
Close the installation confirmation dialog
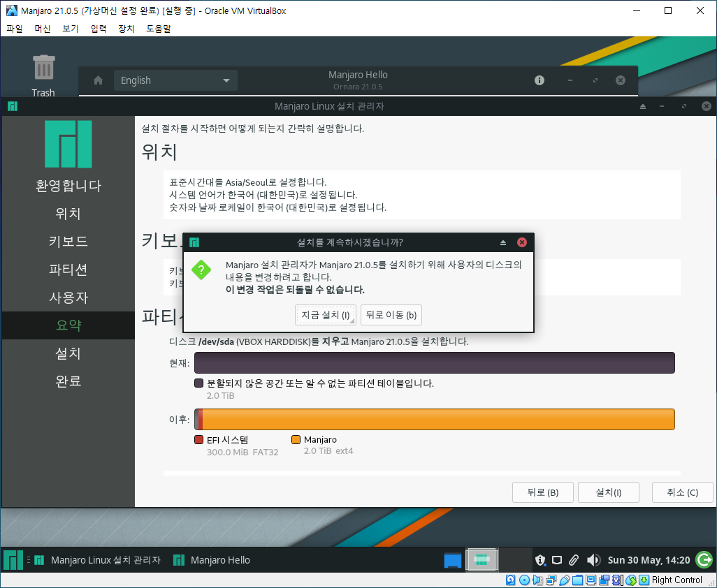coord(522,242)
